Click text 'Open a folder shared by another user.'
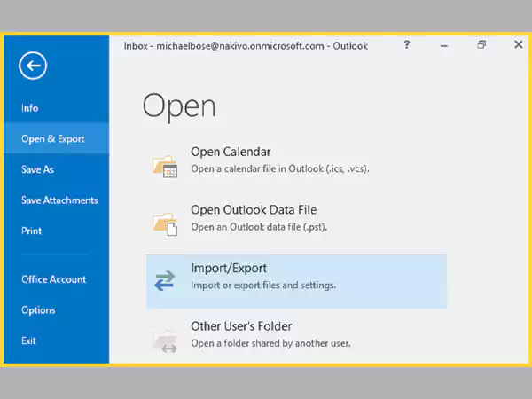 270,343
